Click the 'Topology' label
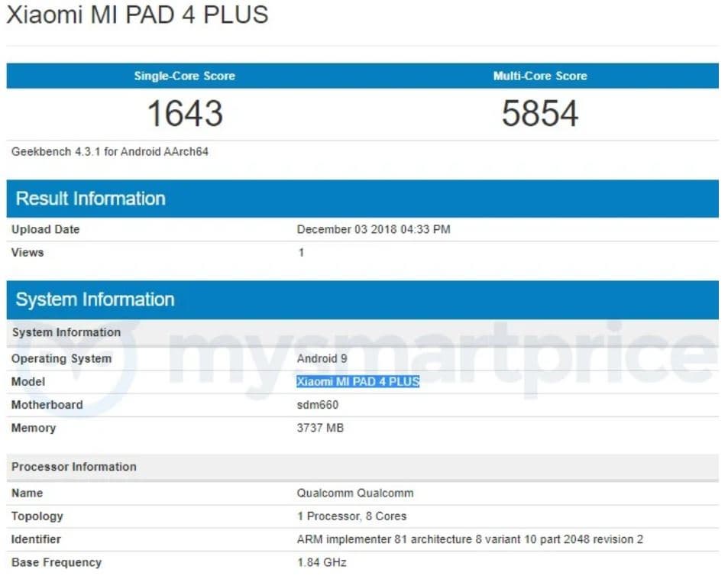 click(37, 516)
